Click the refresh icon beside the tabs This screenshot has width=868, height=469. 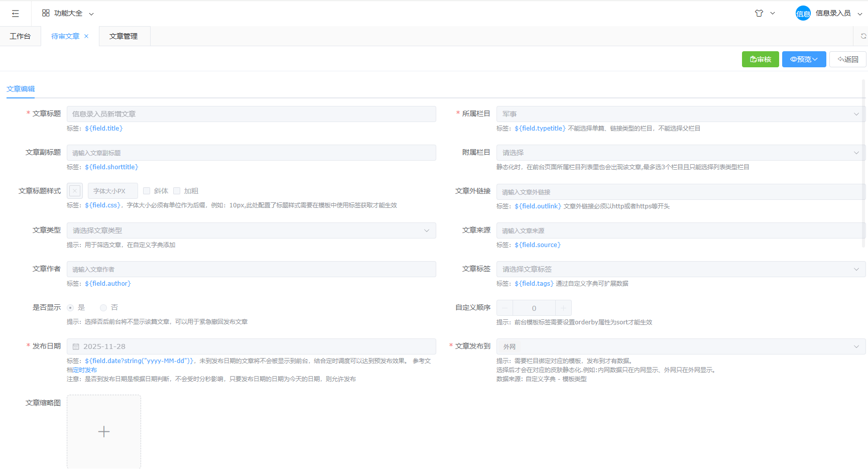tap(863, 36)
